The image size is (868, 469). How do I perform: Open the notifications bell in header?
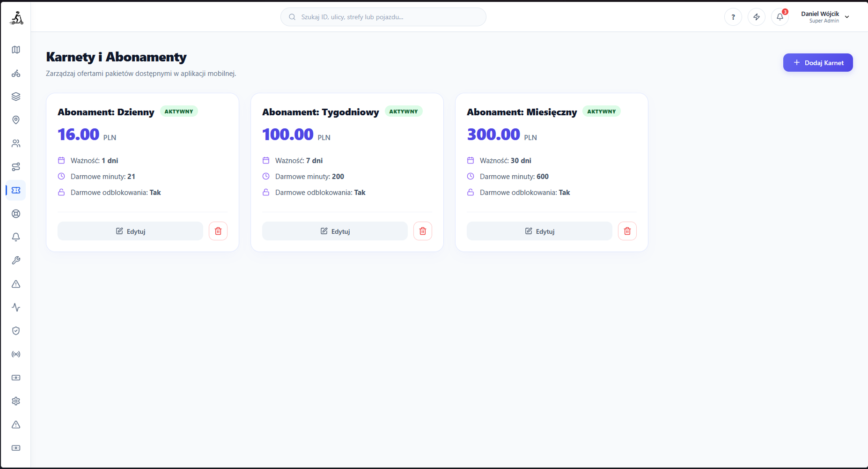780,17
